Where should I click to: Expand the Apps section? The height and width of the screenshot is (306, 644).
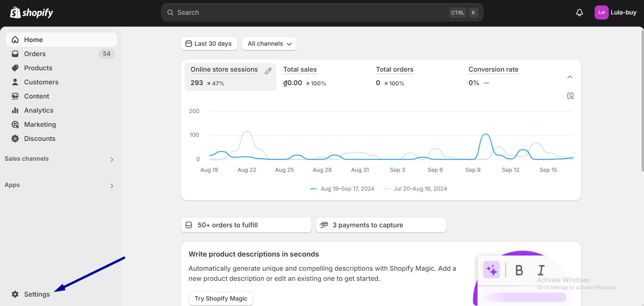point(112,186)
